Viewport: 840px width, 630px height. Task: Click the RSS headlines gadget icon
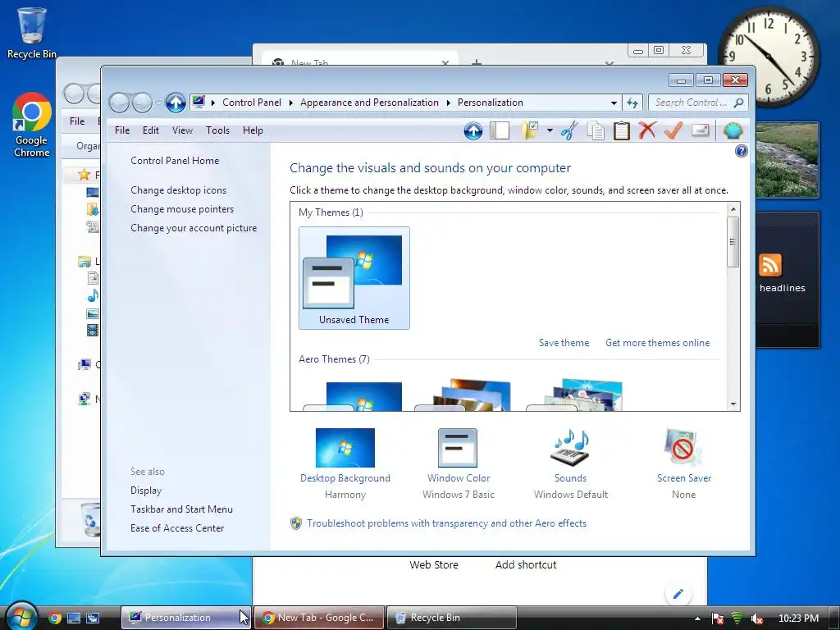pos(769,265)
